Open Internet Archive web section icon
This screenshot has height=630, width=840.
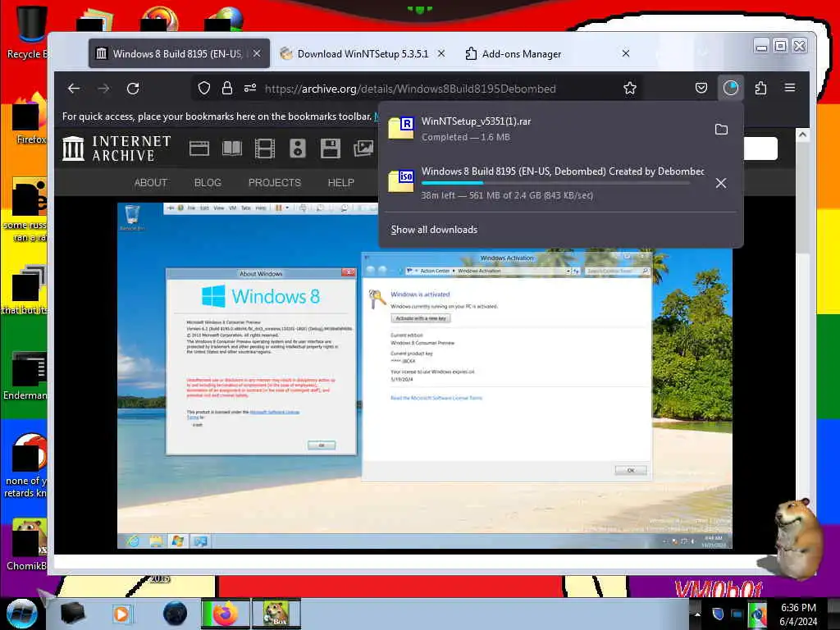(199, 148)
